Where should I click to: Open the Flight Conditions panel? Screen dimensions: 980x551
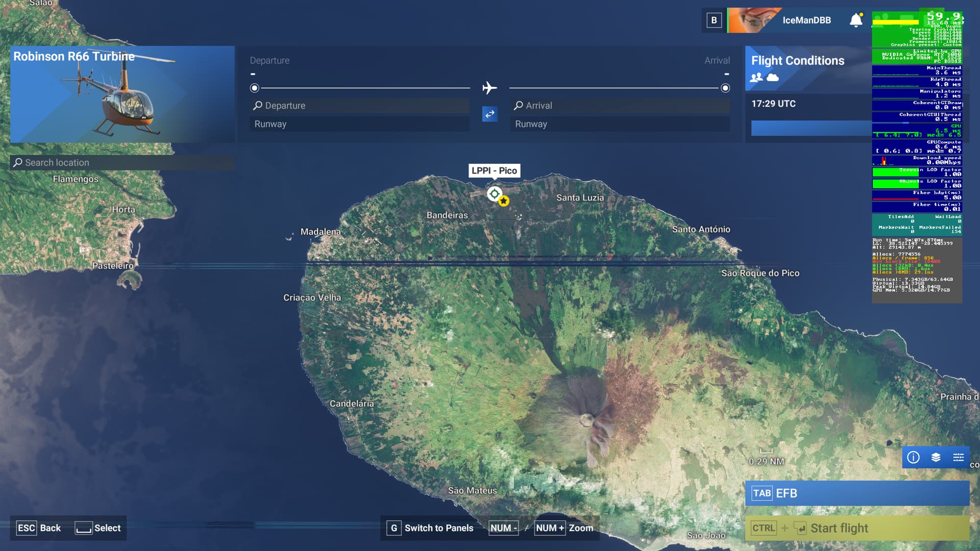(x=797, y=61)
